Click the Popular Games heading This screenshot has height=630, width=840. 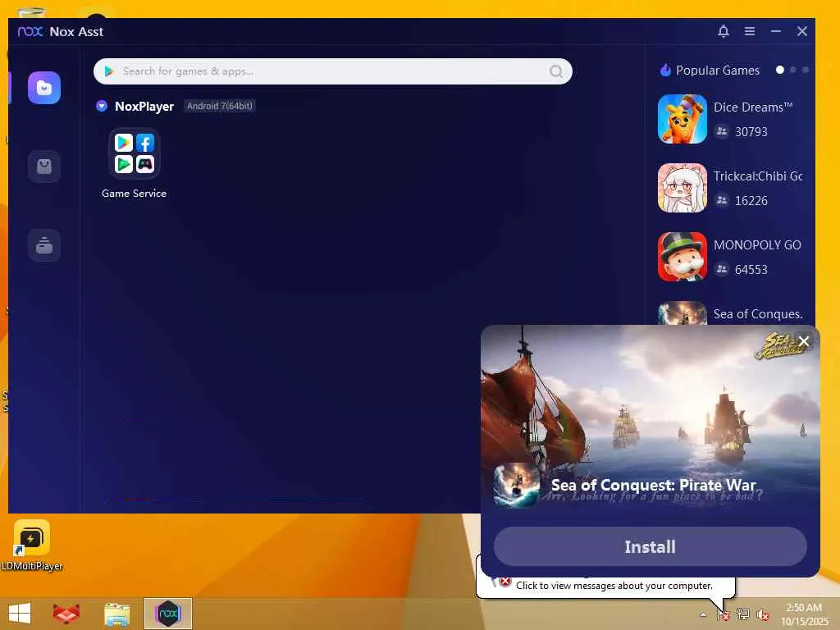coord(717,71)
